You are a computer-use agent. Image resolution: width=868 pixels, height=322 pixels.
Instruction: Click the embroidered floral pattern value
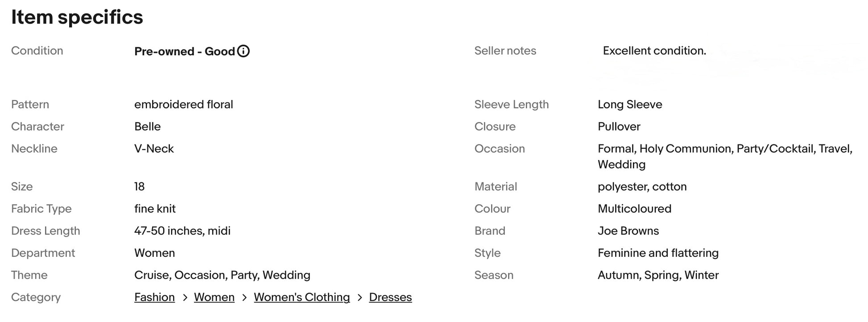(x=183, y=104)
